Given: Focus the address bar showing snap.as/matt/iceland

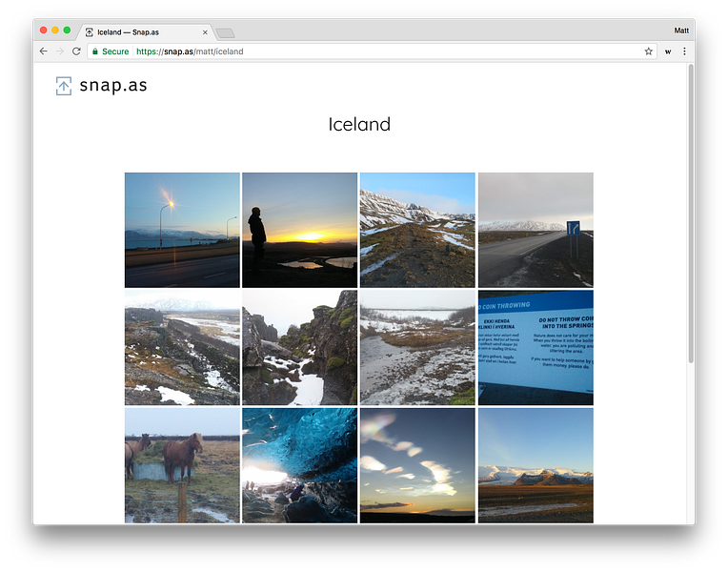Looking at the screenshot, I should pyautogui.click(x=372, y=51).
